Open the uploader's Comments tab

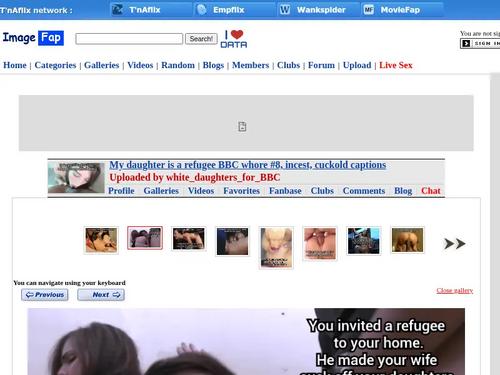point(364,191)
